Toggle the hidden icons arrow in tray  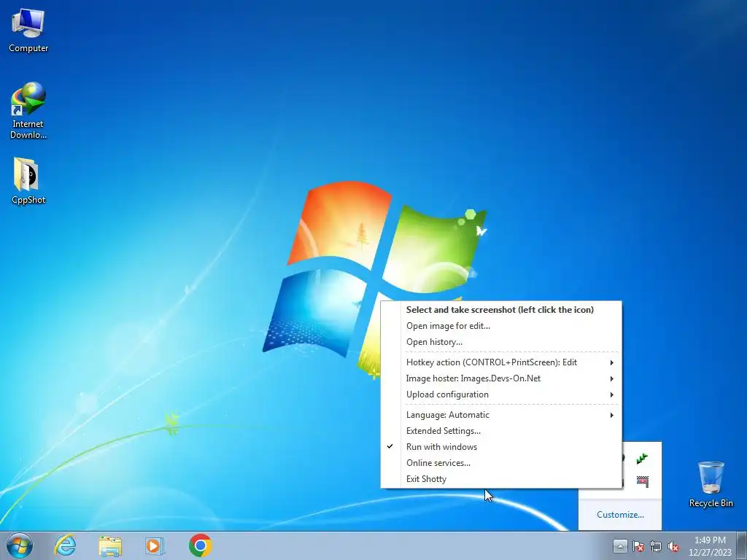(620, 546)
